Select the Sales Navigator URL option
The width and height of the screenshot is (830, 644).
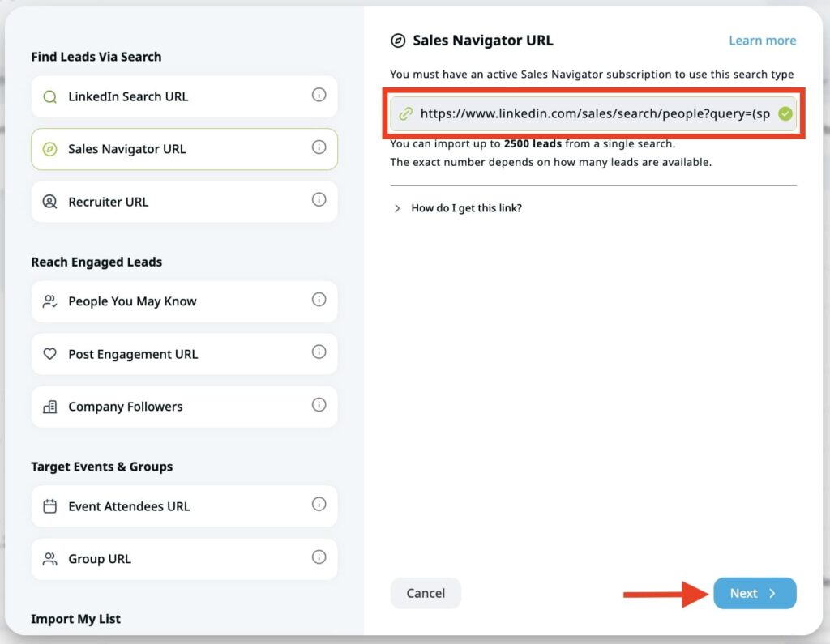[184, 149]
